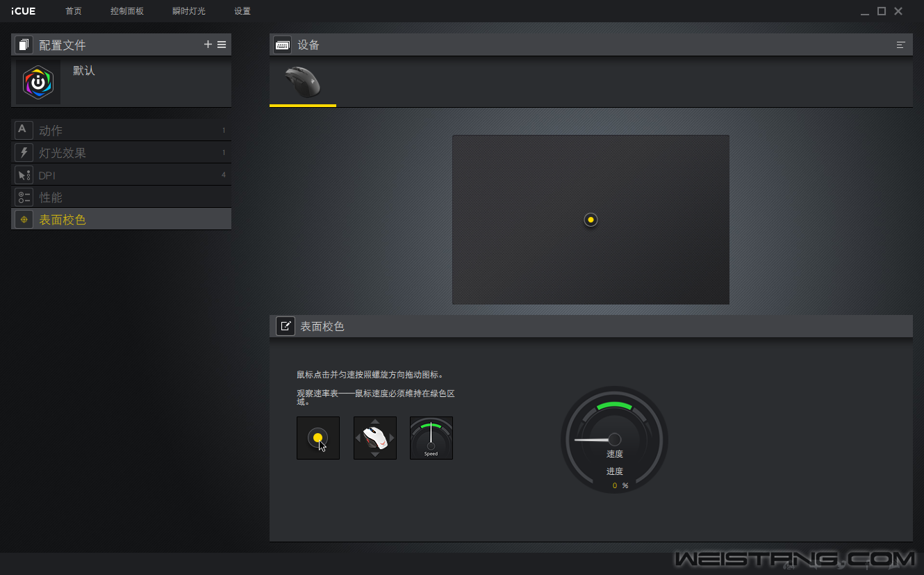Go to the 首页 home menu
The width and height of the screenshot is (924, 575).
[x=74, y=11]
